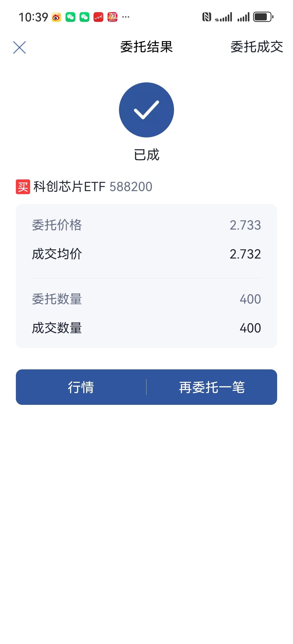Tap the Taobao notification icon

[x=112, y=17]
